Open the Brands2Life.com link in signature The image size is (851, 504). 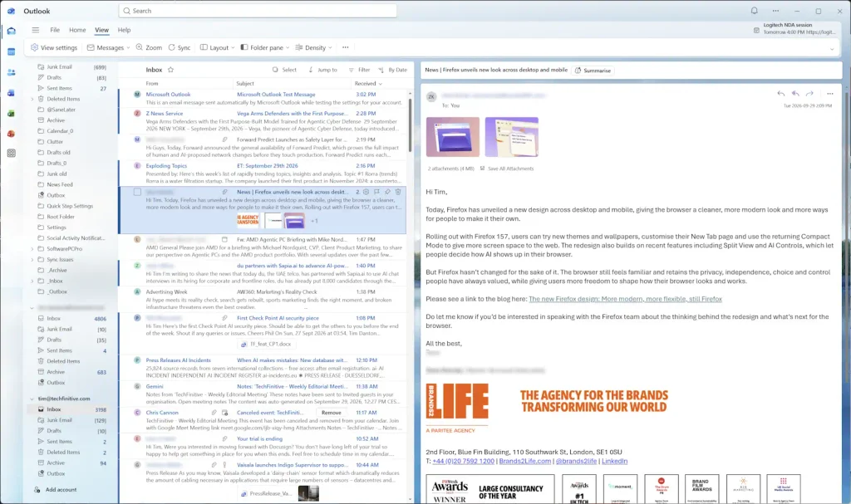525,461
